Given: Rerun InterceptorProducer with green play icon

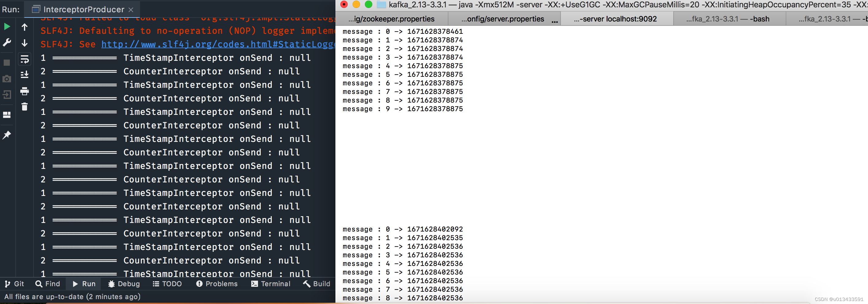Looking at the screenshot, I should tap(7, 26).
